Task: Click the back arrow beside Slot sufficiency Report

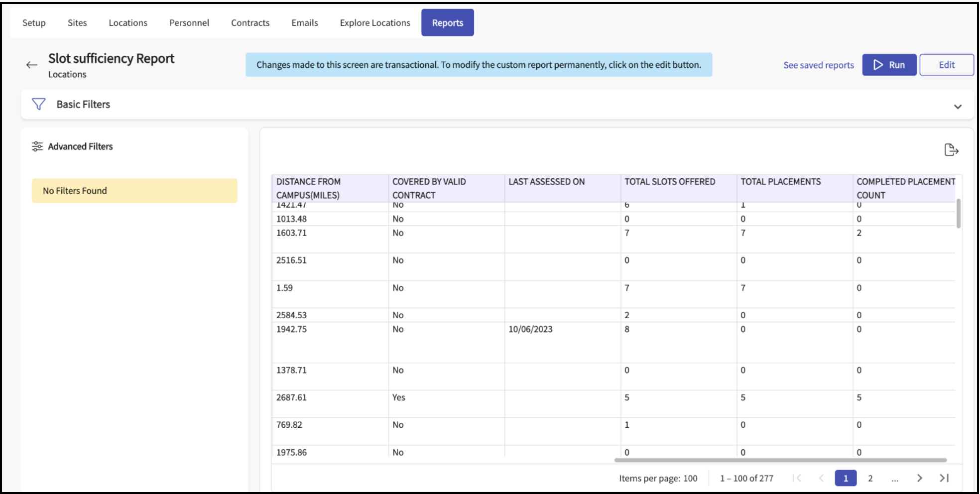Action: tap(32, 65)
